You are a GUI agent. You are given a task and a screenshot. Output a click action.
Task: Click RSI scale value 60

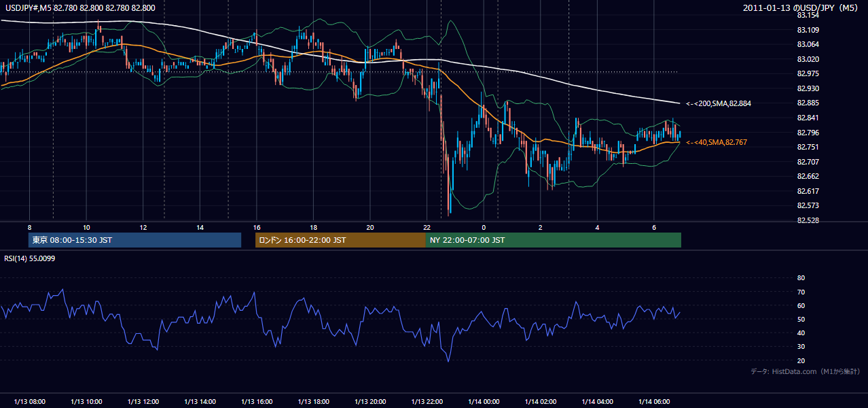801,305
